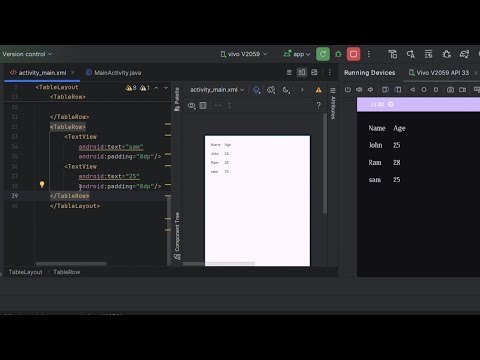
Task: Open Version control dropdown
Action: click(27, 54)
